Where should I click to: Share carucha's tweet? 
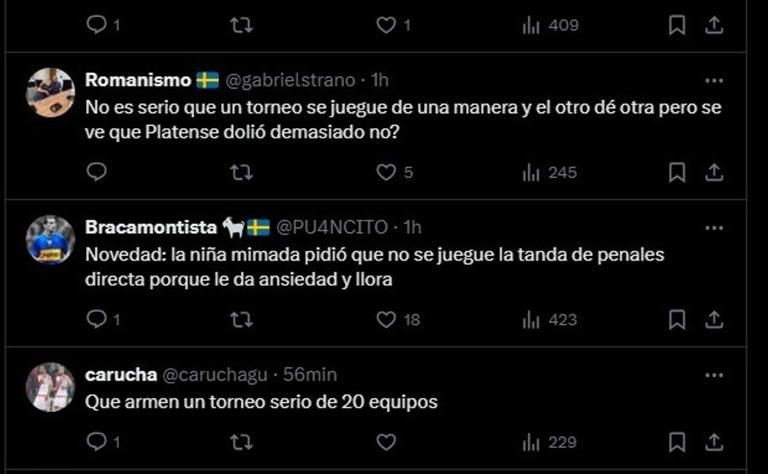[714, 441]
